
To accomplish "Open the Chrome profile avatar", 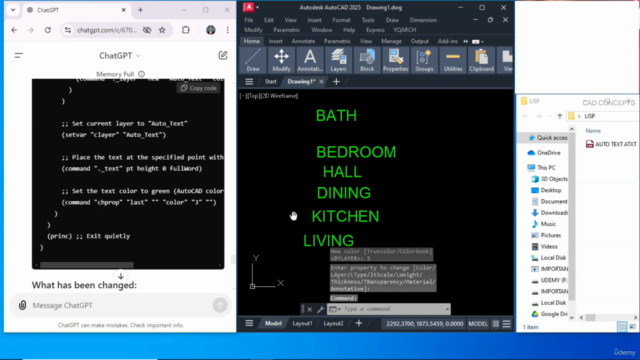I will tap(211, 30).
